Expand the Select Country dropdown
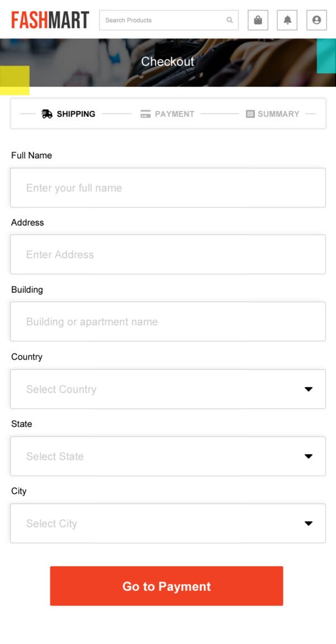 [168, 389]
